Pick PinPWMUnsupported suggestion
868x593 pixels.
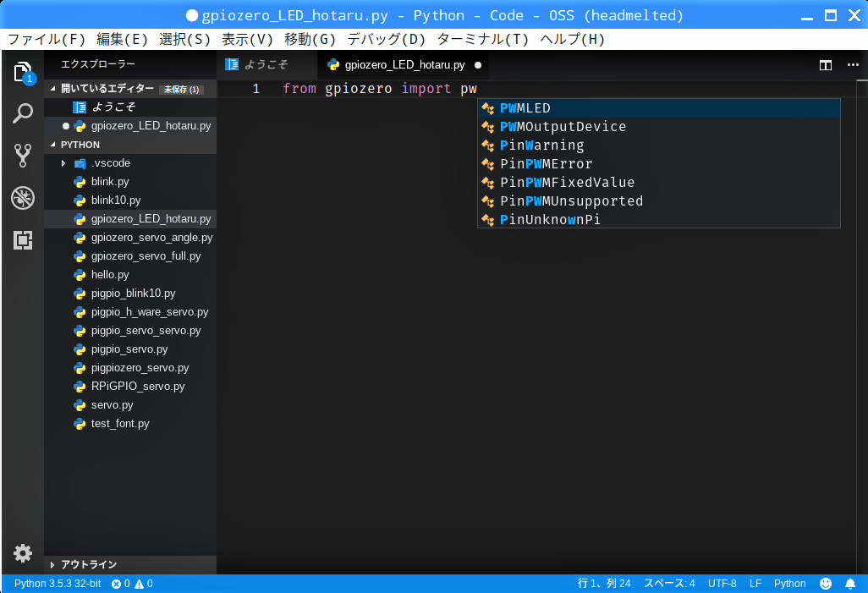(659, 201)
